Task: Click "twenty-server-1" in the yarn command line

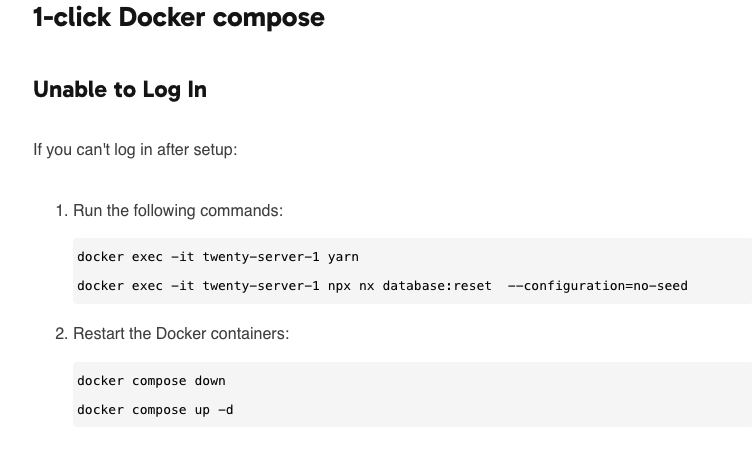Action: point(261,257)
